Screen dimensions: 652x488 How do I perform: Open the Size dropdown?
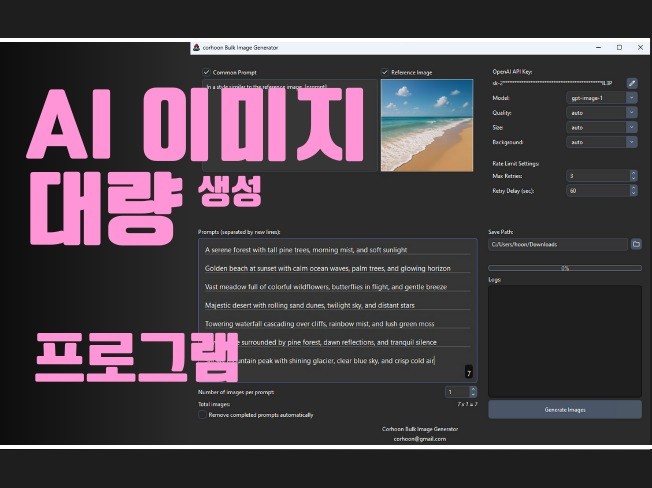pyautogui.click(x=602, y=127)
